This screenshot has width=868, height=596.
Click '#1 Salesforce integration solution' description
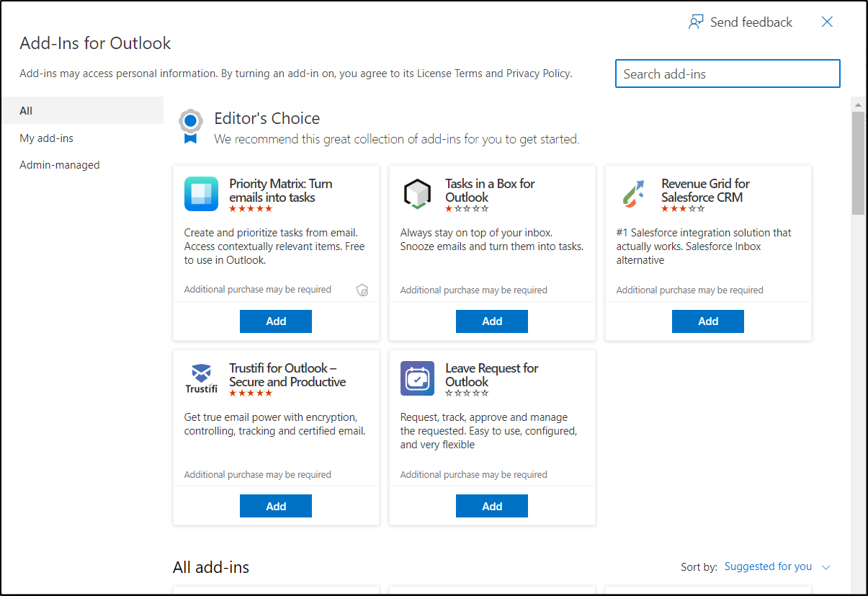(704, 246)
